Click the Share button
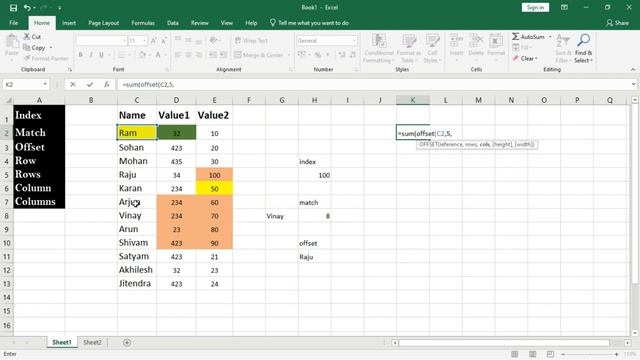 pos(617,23)
